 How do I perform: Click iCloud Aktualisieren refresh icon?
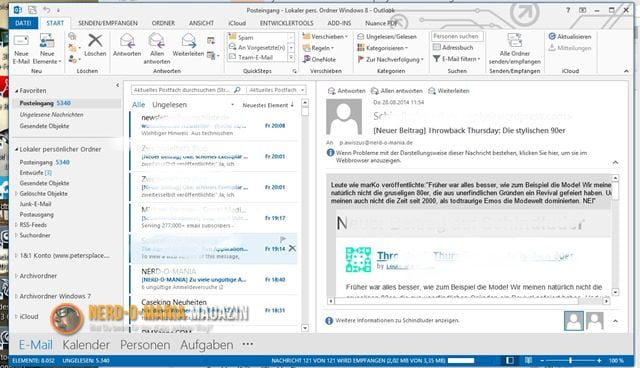coord(552,36)
